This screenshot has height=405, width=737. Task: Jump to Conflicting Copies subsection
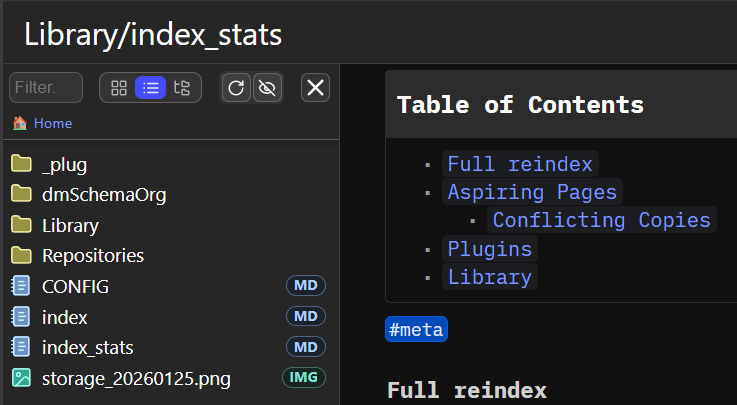[x=601, y=220]
